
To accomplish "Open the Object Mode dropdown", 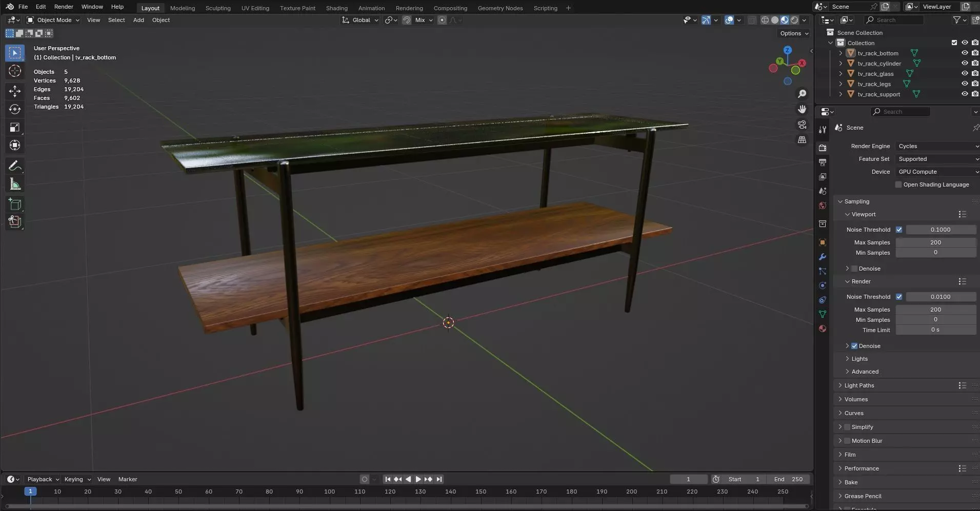I will click(x=53, y=20).
